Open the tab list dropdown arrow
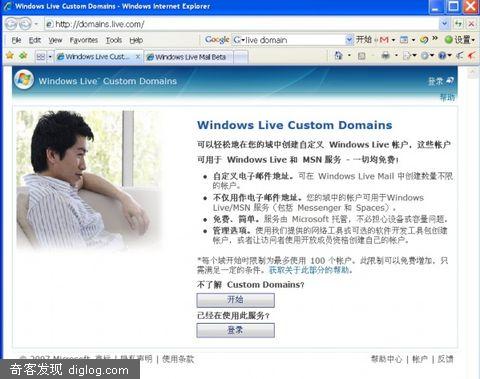This screenshot has height=379, width=480. [x=50, y=57]
